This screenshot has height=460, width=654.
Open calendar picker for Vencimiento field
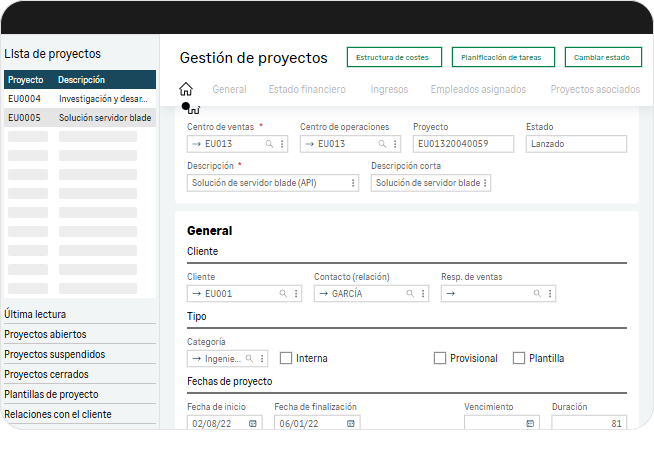(x=530, y=424)
